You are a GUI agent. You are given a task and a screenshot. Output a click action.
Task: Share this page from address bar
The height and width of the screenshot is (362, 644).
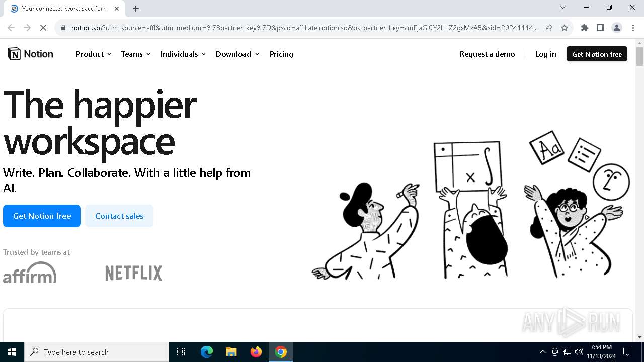tap(548, 28)
